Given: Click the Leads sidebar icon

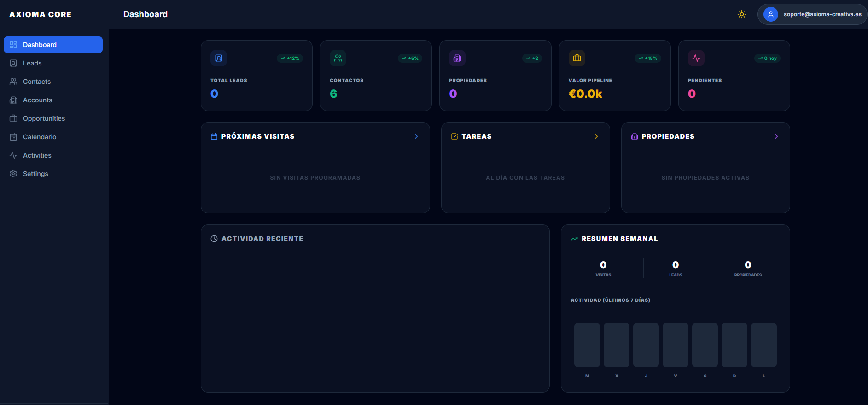Looking at the screenshot, I should tap(13, 63).
